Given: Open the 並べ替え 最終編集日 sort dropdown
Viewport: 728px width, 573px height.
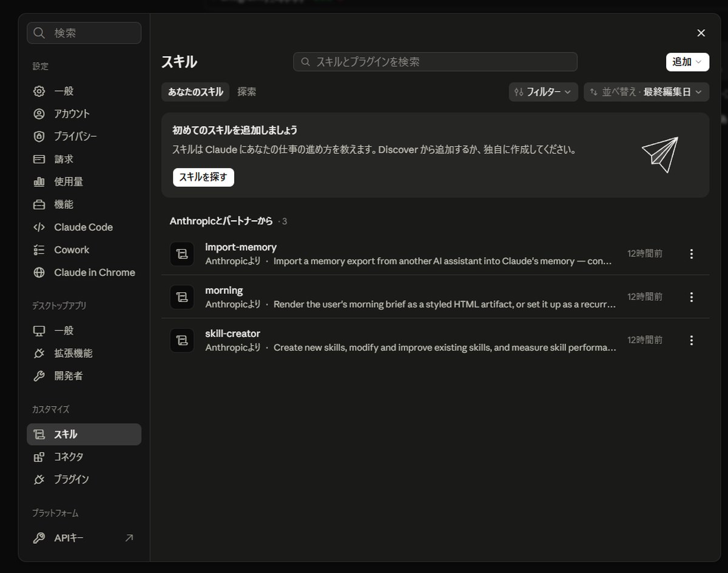Looking at the screenshot, I should 646,92.
